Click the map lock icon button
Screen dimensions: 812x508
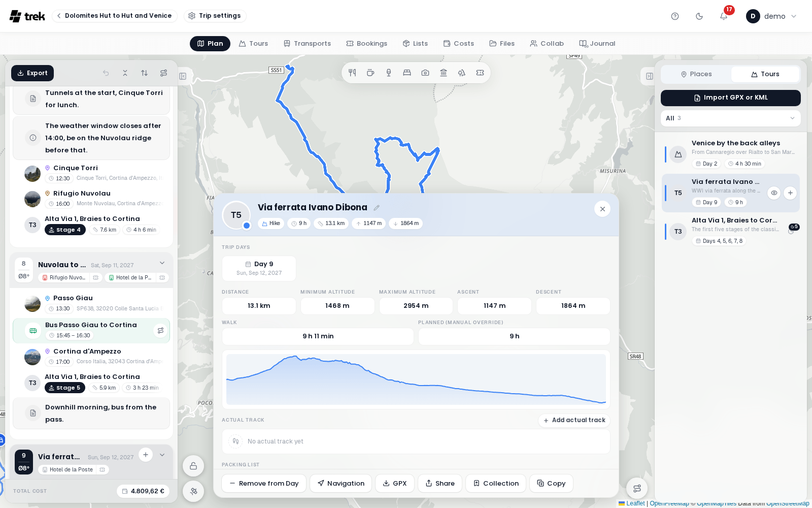(x=193, y=466)
